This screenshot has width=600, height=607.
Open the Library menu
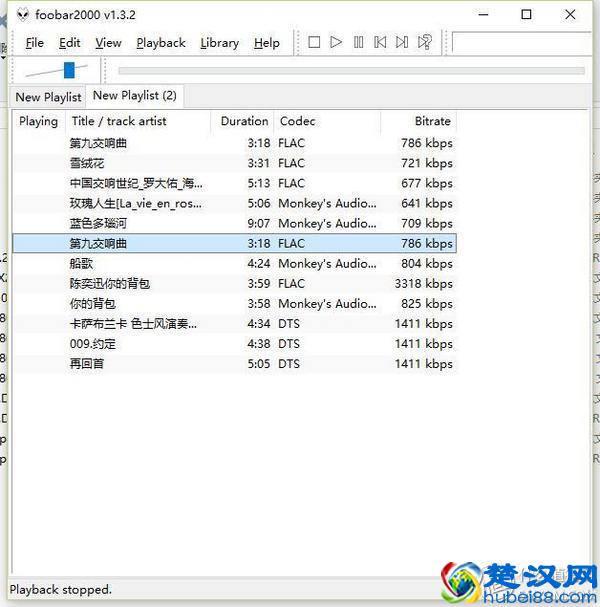(219, 43)
